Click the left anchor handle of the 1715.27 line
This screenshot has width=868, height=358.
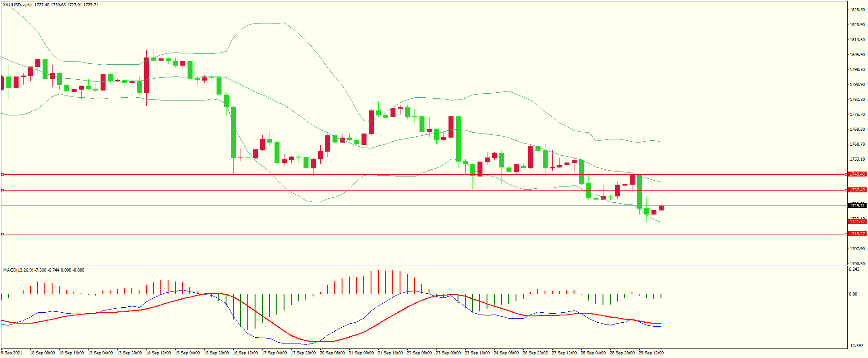[2, 234]
